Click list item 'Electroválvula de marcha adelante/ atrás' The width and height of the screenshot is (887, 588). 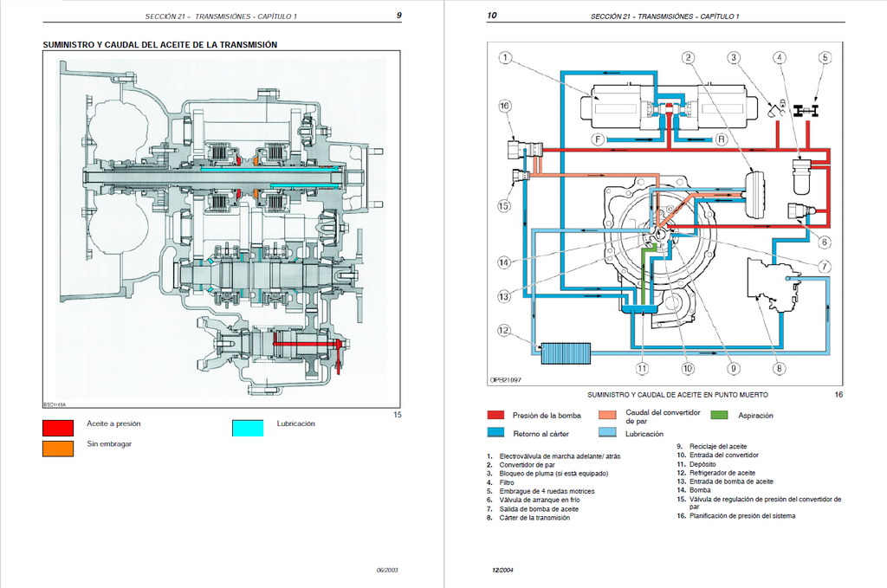tap(560, 456)
